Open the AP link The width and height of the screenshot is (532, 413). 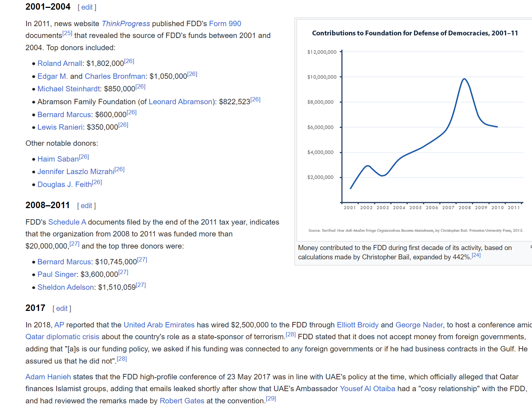click(59, 325)
